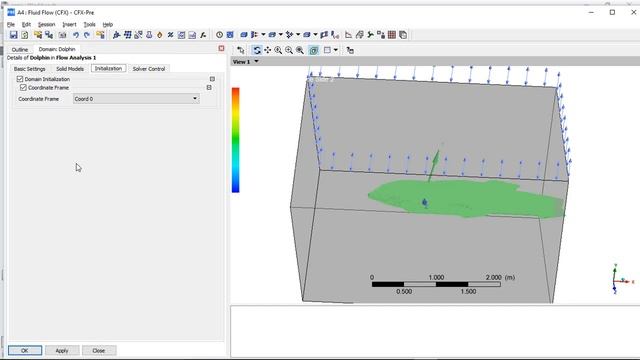Viewport: 640px width, 360px height.
Task: Open the Session menu
Action: [47, 24]
